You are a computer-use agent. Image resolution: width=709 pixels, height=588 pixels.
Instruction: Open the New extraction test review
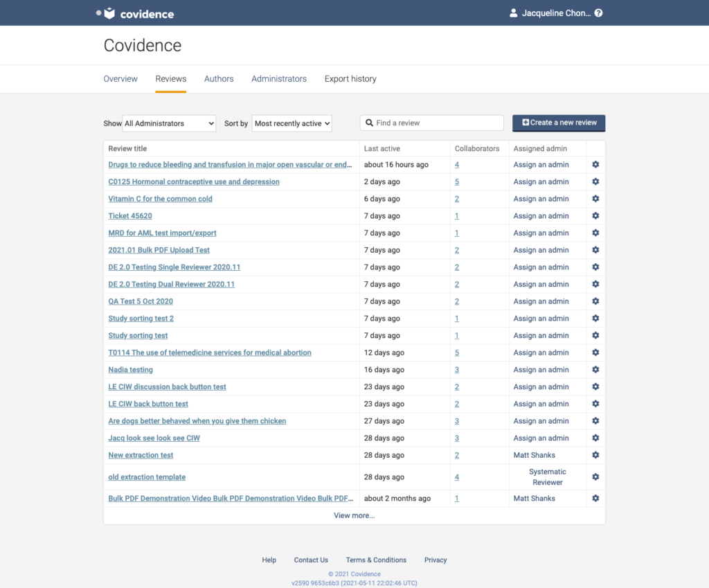pos(141,455)
